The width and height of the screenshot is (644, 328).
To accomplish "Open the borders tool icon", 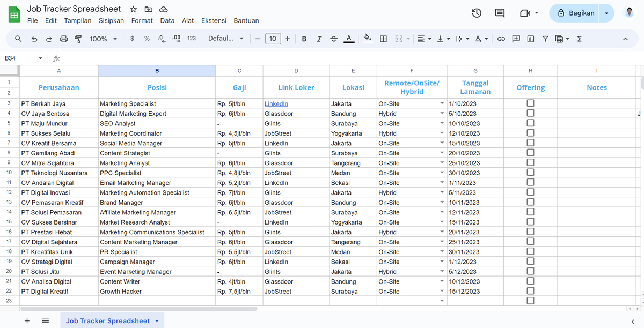I will (x=383, y=39).
